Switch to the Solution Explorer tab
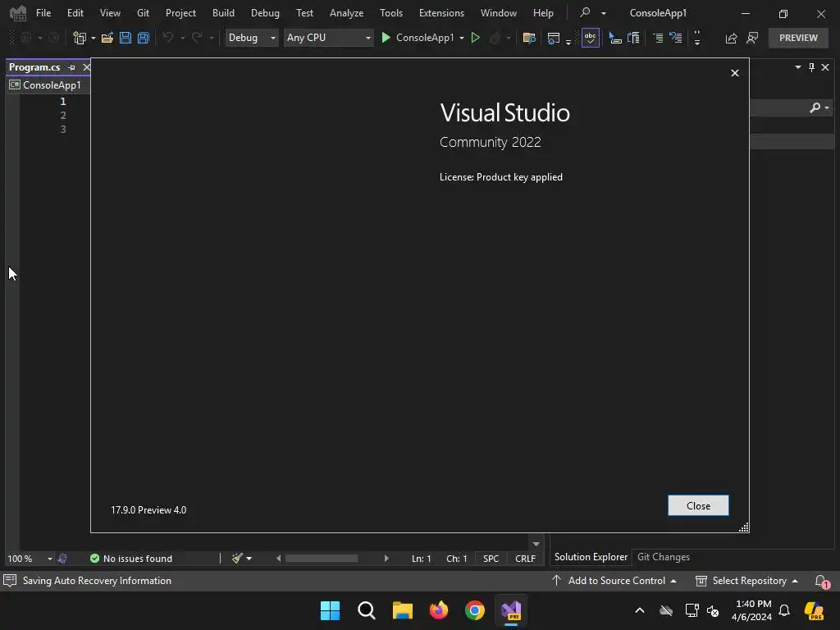Screen dimensions: 840x630 [591, 557]
